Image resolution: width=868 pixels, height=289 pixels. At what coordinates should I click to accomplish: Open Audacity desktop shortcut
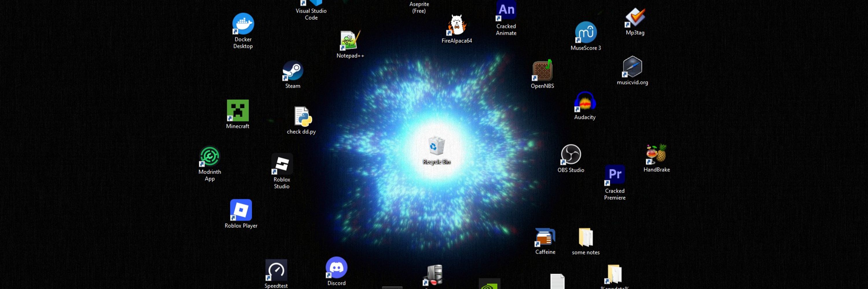(585, 102)
